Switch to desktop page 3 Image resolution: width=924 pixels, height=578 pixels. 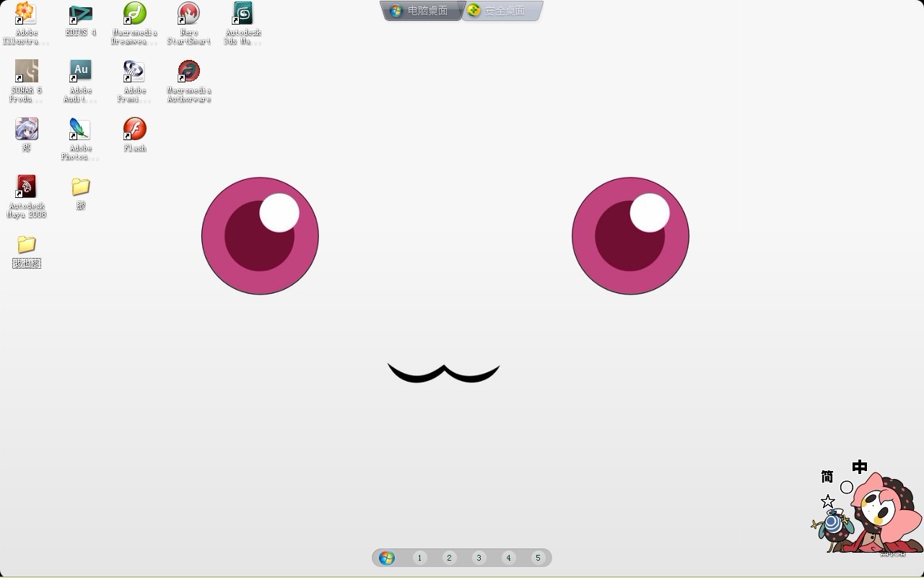[x=479, y=558]
